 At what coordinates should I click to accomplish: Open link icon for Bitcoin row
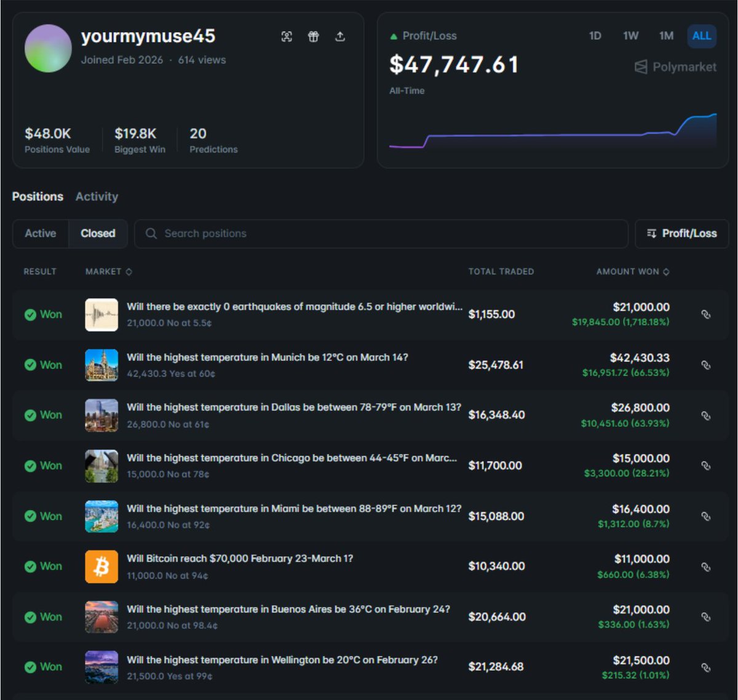(706, 567)
